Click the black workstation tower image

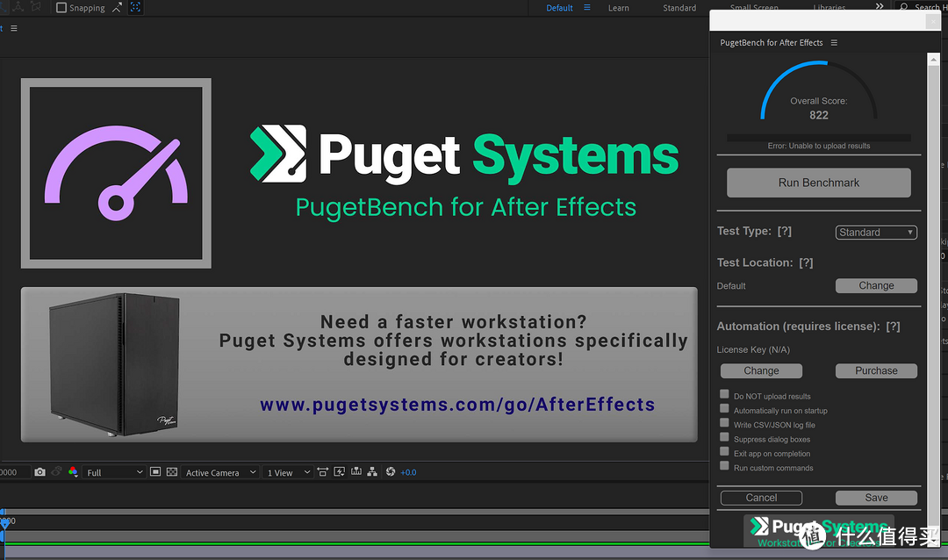pyautogui.click(x=114, y=364)
